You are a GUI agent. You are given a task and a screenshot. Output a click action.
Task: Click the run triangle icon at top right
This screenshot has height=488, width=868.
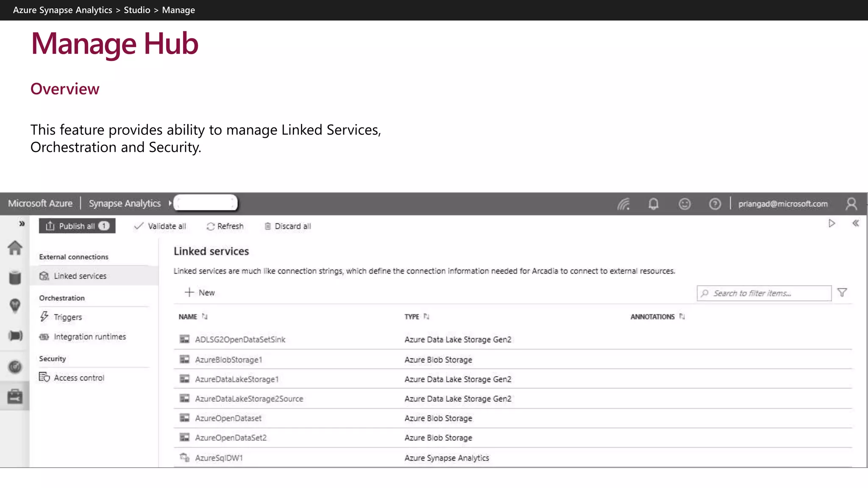tap(832, 223)
